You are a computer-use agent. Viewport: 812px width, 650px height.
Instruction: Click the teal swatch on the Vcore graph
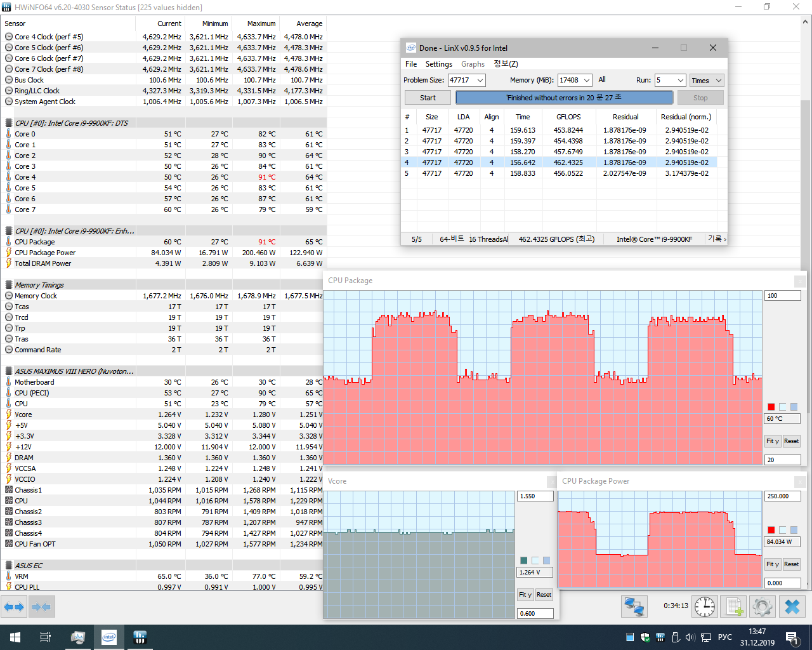point(523,560)
